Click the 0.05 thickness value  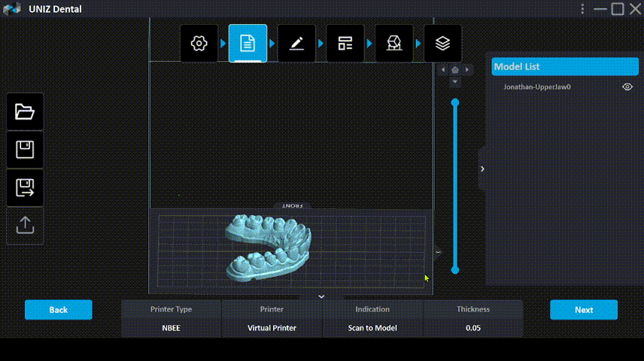pyautogui.click(x=472, y=328)
